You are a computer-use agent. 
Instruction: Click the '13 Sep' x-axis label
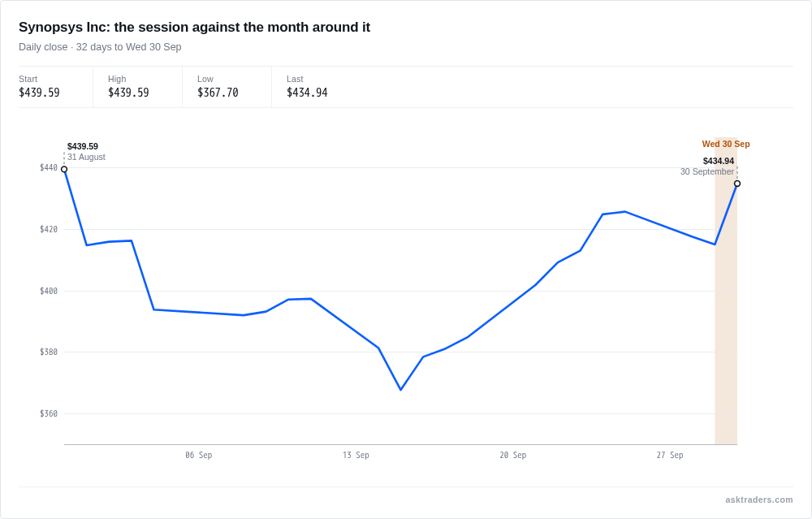pos(356,456)
